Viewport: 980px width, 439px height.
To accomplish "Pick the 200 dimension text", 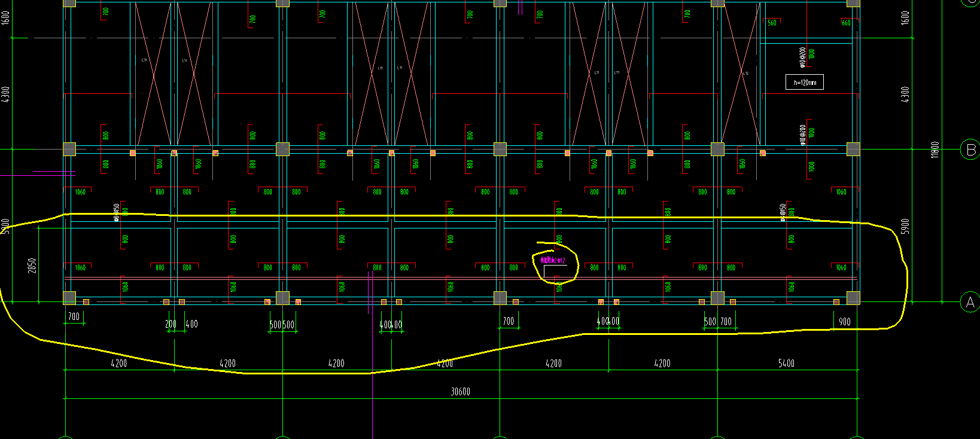I will click(171, 324).
